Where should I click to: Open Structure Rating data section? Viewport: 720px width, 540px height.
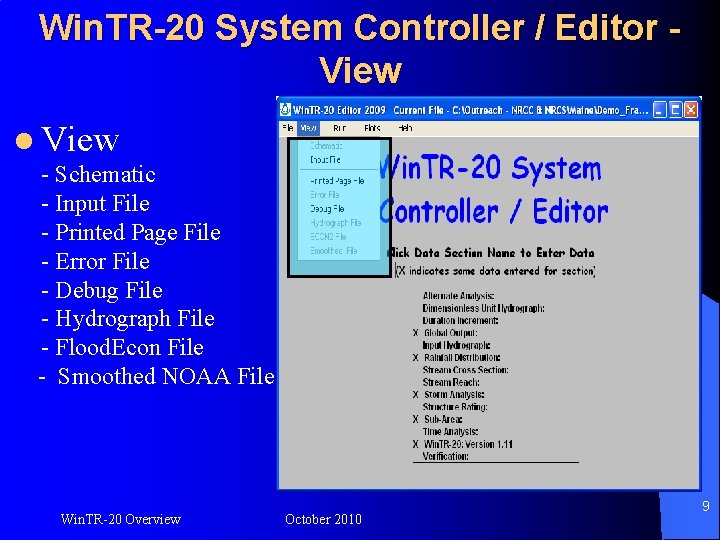(455, 407)
